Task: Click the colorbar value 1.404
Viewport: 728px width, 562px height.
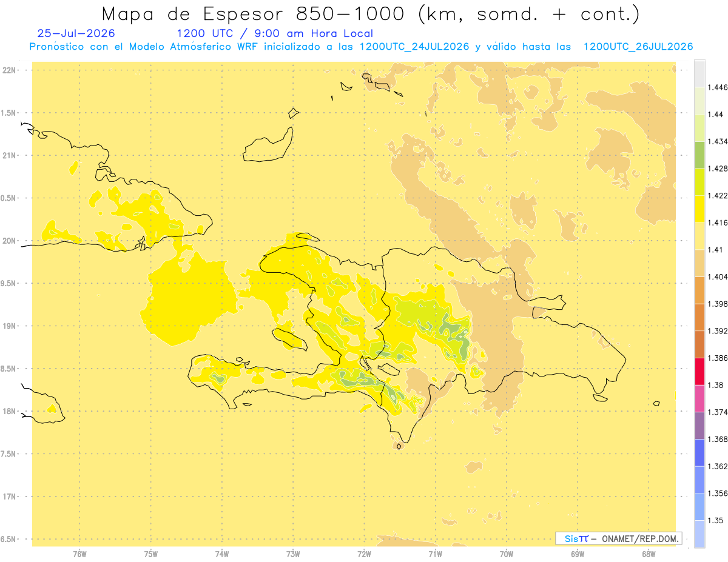Action: [719, 276]
